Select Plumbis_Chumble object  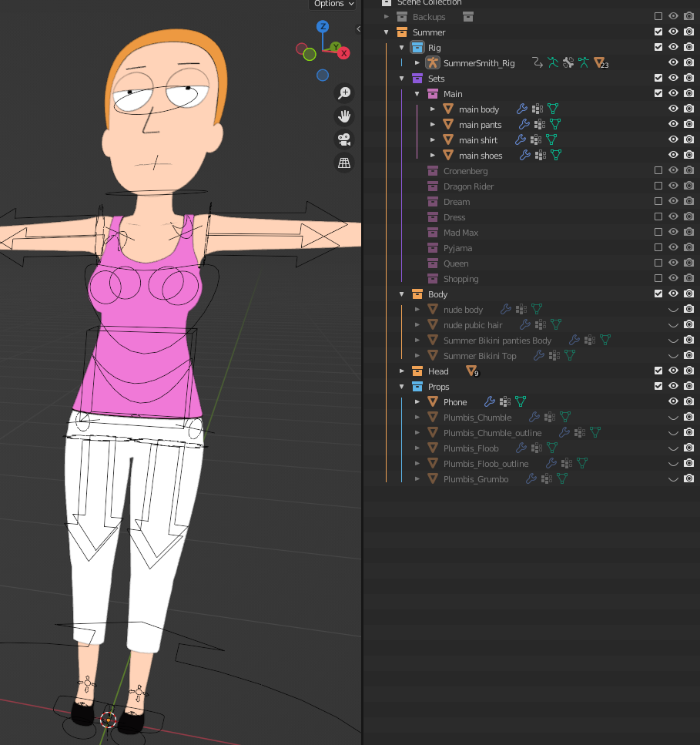tap(477, 418)
